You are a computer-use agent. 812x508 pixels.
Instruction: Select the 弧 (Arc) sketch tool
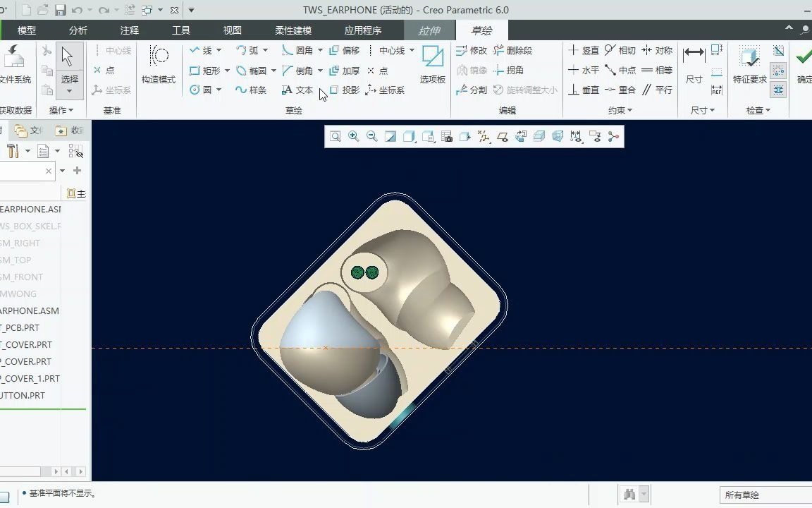pos(247,50)
